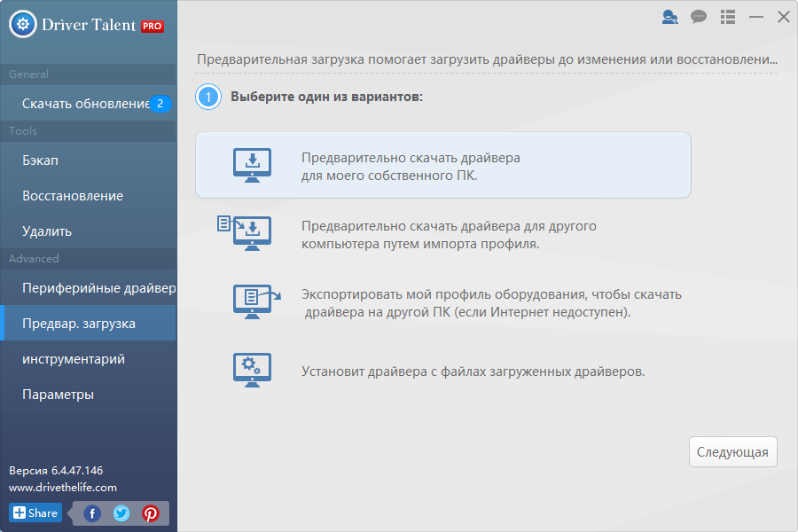
Task: Click the Версия 6.4.47.146 text
Action: point(56,471)
